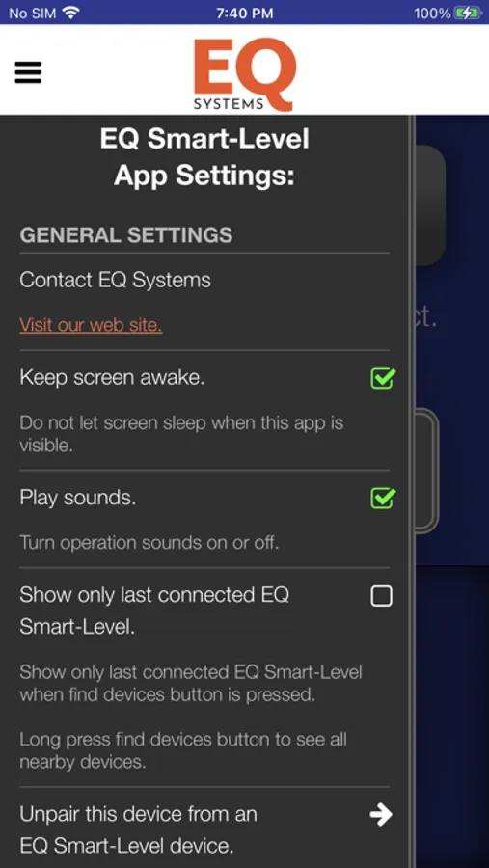Open the hamburger menu icon
This screenshot has width=489, height=868.
point(28,72)
